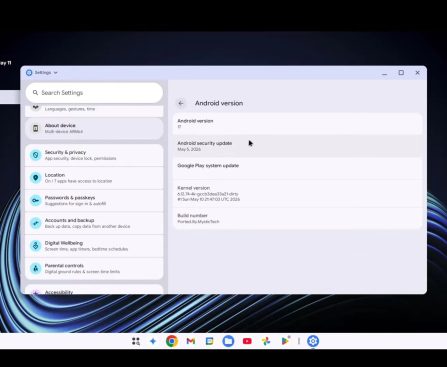Click the Parental controls icon
The image size is (447, 367).
[35, 268]
